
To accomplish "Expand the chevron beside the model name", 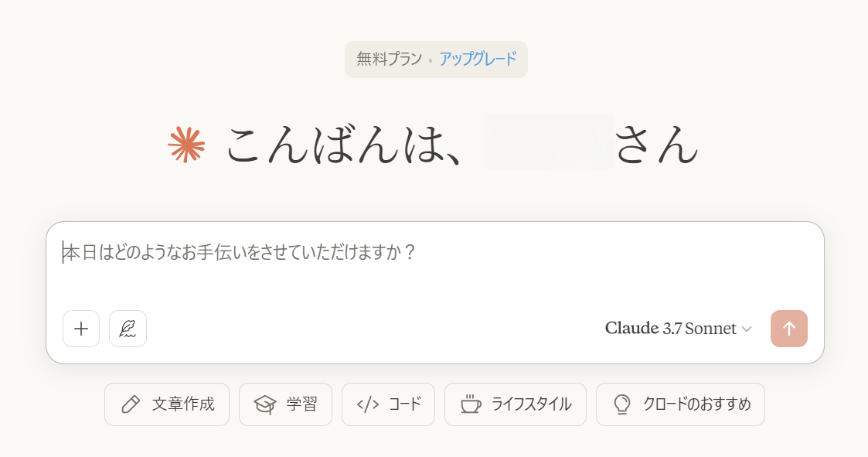I will [747, 329].
